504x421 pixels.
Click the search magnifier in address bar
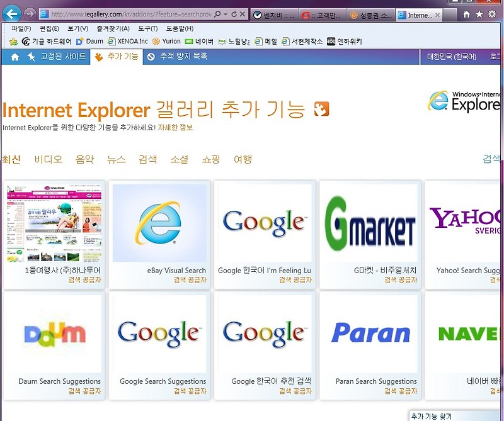coord(217,14)
